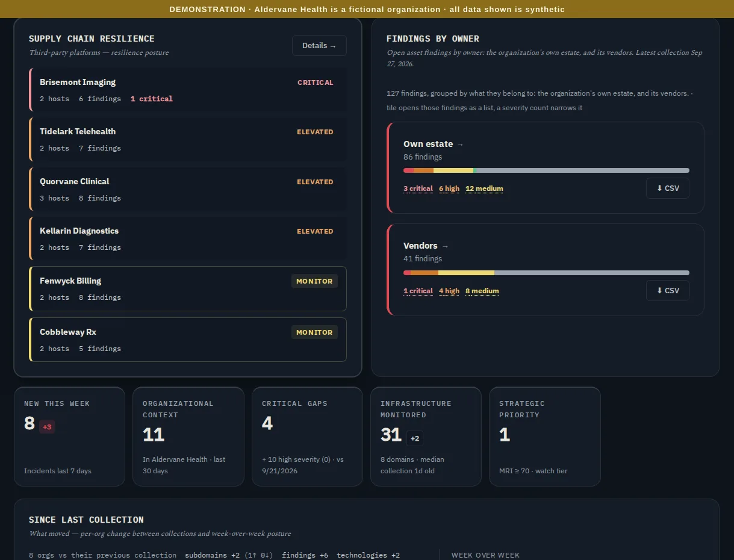Open supply chain Details button

[x=319, y=46]
